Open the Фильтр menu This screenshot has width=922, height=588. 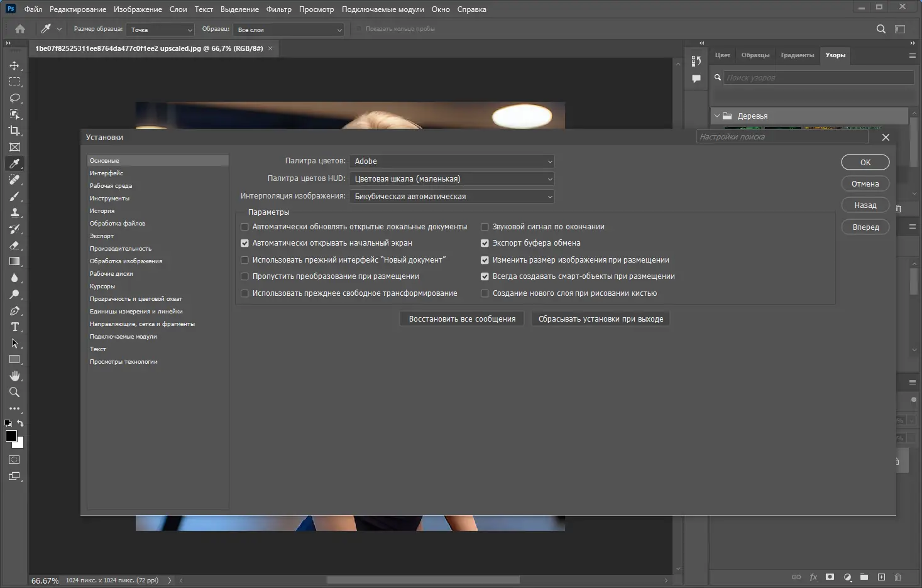coord(278,9)
